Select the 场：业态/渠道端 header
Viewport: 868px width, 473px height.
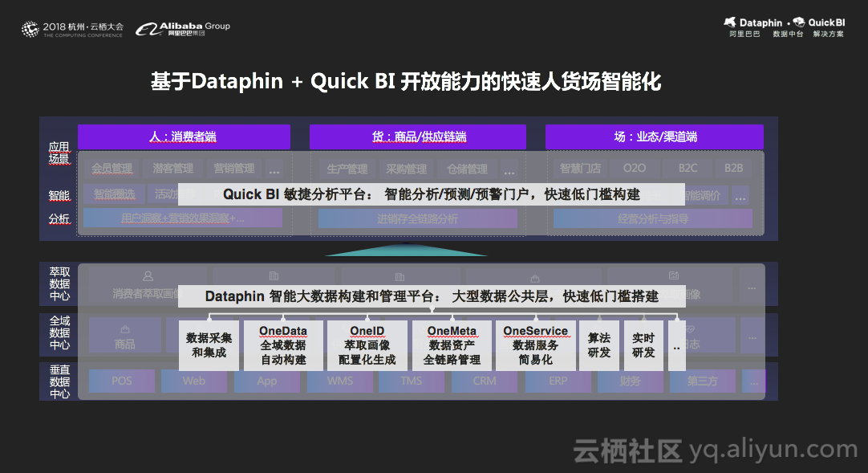click(x=655, y=137)
